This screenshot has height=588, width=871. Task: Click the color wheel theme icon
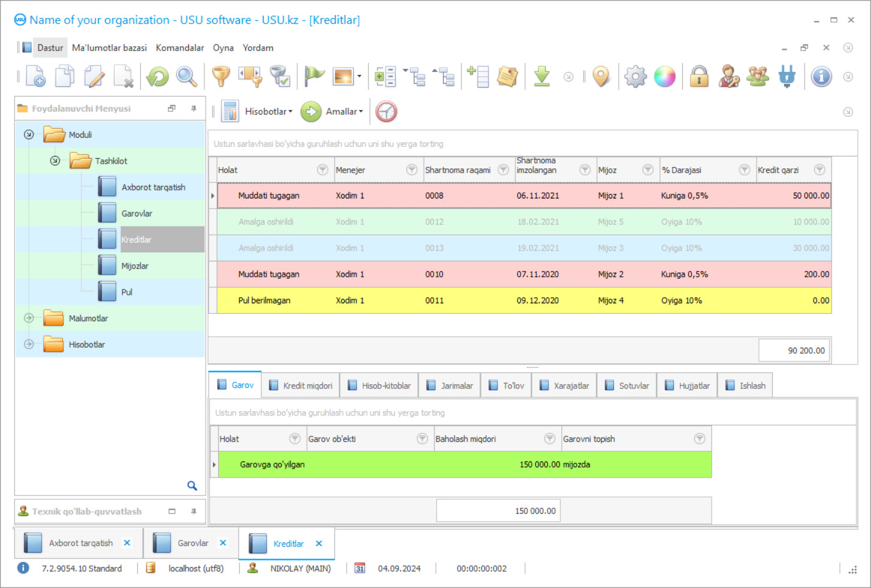[x=665, y=76]
